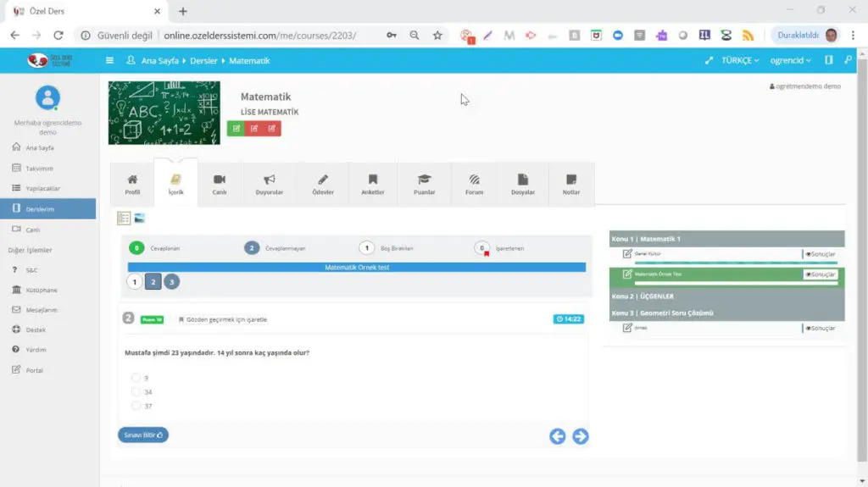This screenshot has height=487, width=868.
Task: Switch to the image view icon above the test
Action: pos(139,218)
